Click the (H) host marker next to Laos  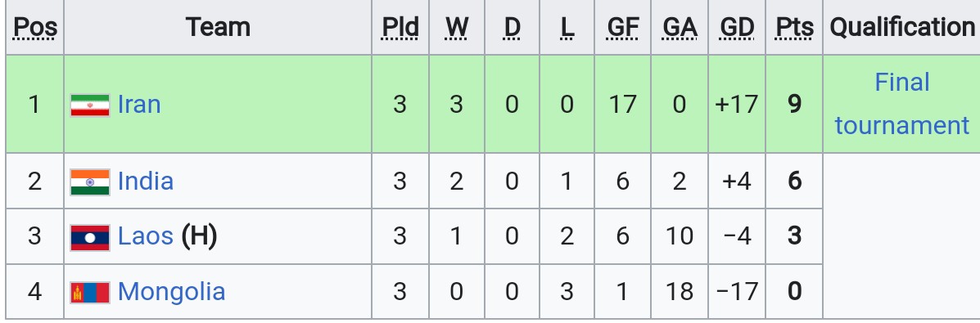click(199, 236)
